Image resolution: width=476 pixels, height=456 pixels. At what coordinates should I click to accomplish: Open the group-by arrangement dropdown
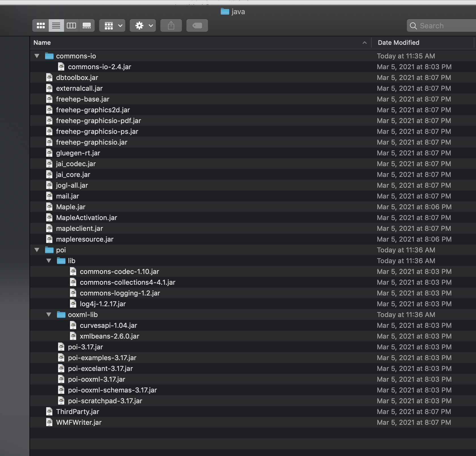[x=112, y=26]
